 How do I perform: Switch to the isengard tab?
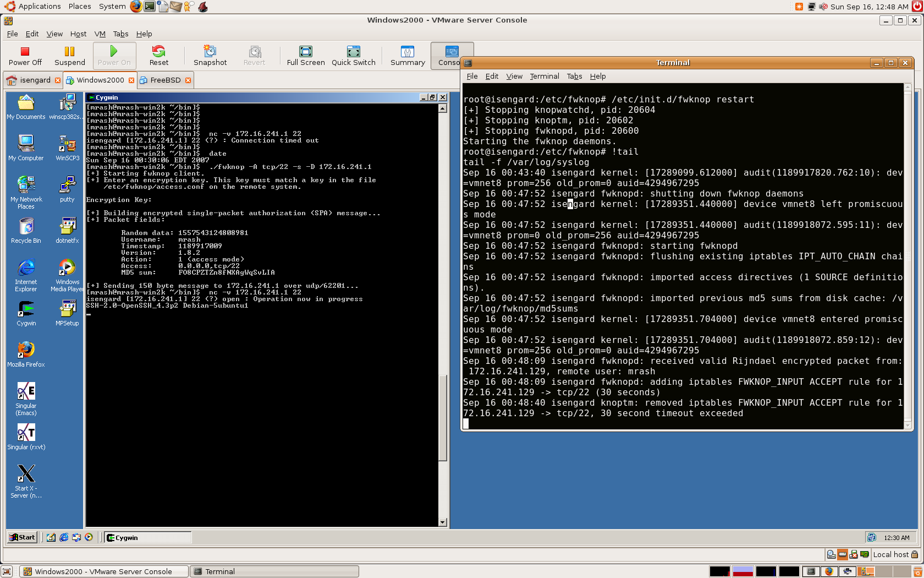35,80
